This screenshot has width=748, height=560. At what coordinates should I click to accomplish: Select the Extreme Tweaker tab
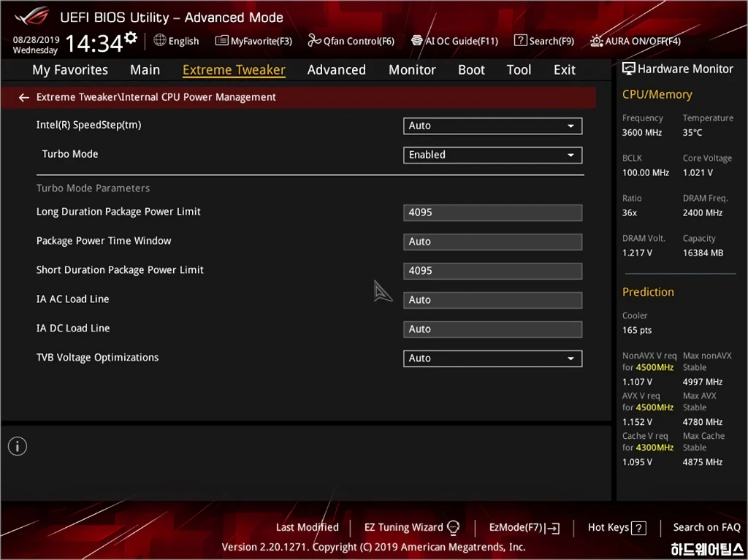click(x=234, y=70)
